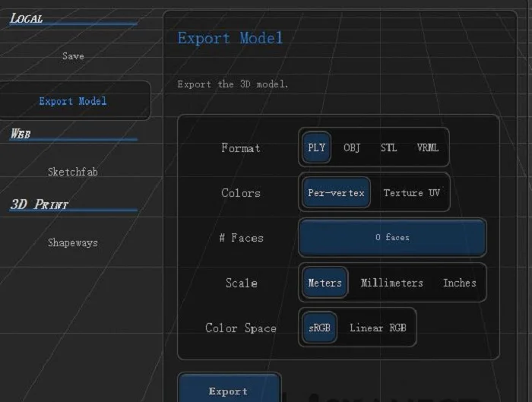Set scale to Millimeters
Screen dimensions: 532x402
click(391, 283)
